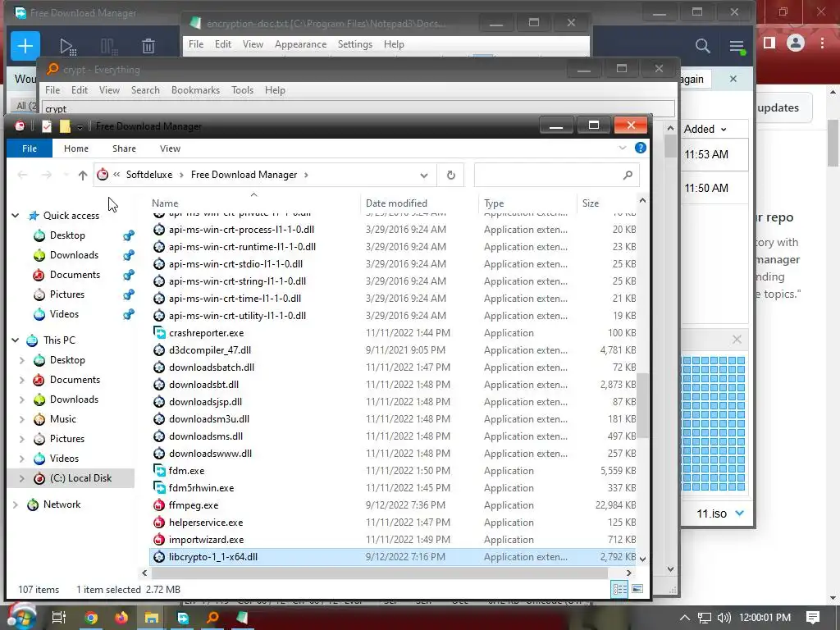Click Free Download Manager icon in the taskbar

[183, 618]
